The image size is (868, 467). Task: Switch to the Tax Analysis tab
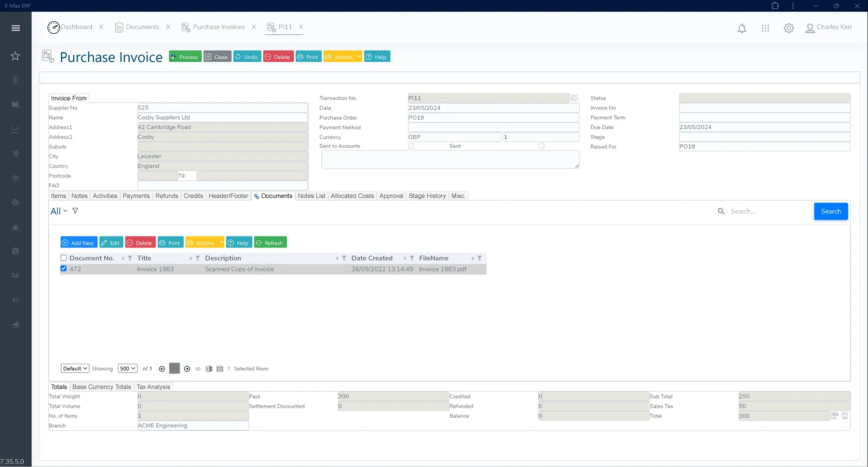pos(153,387)
